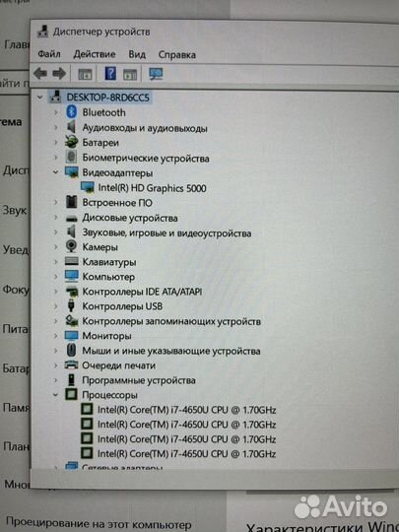Select the Программные устройства label

[x=139, y=380]
